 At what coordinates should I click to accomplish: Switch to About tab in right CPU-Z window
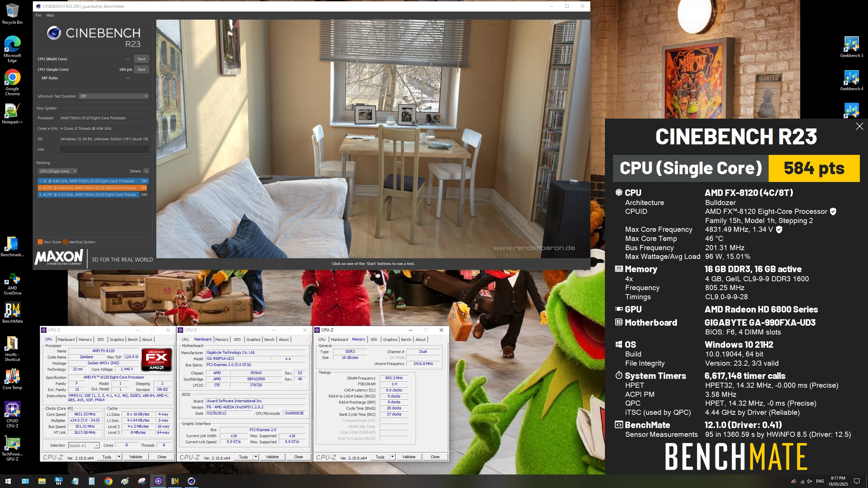[420, 340]
